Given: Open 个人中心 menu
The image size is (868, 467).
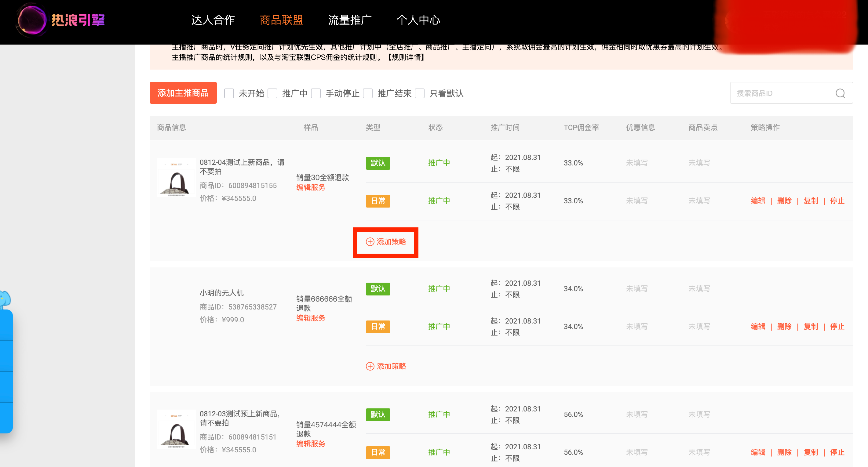Looking at the screenshot, I should (x=418, y=20).
